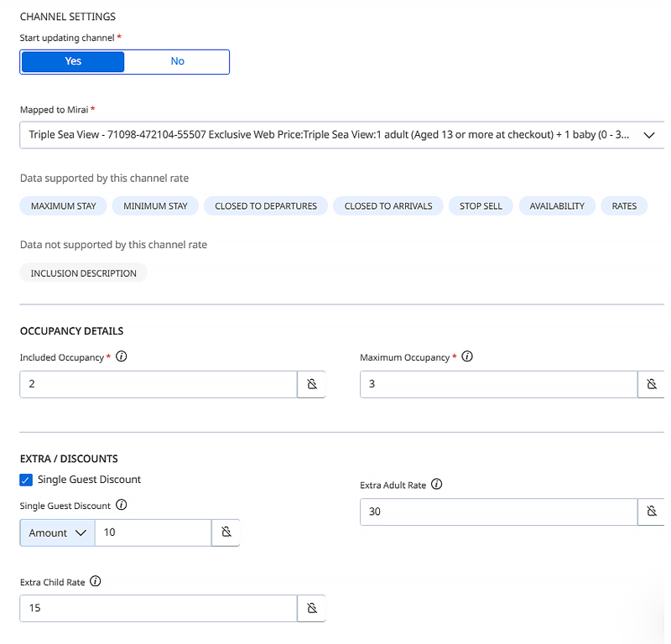Click the lock icon beside Single Guest Discount
Viewport: 671px width, 644px height.
click(226, 532)
